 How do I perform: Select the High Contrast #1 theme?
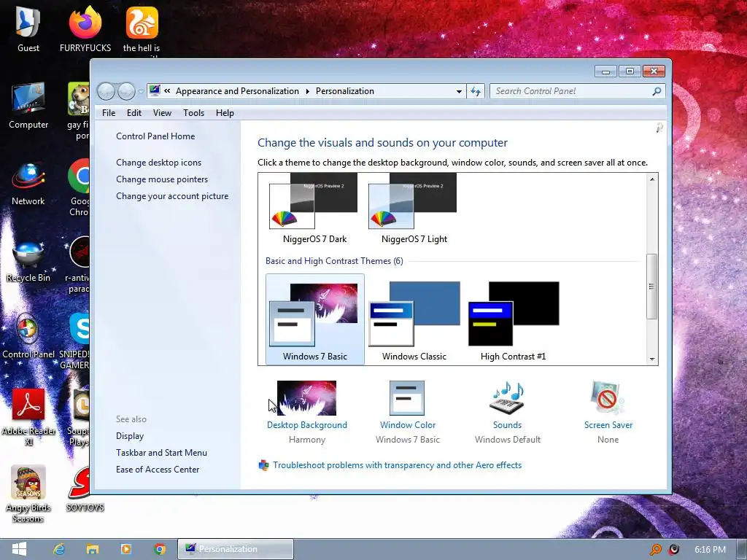click(x=514, y=319)
